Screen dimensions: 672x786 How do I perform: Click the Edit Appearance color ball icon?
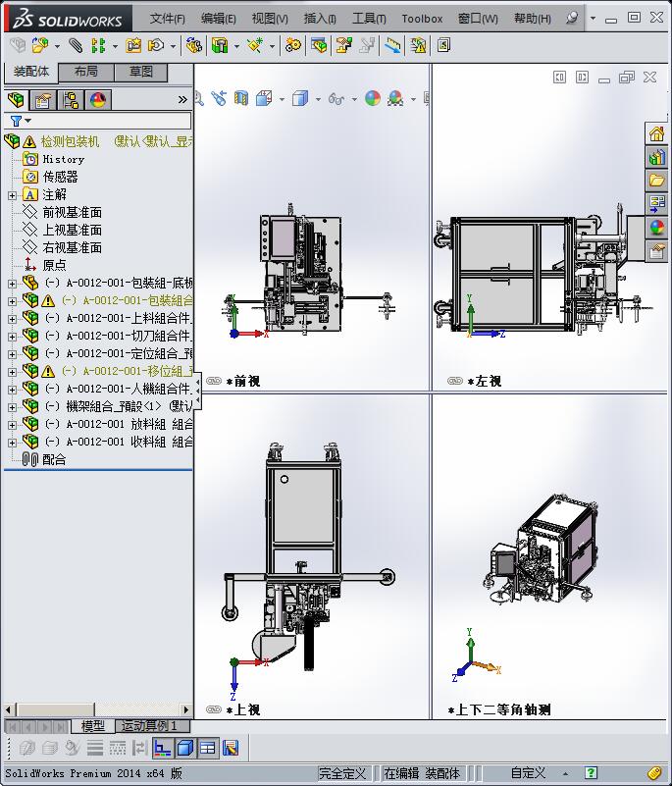tap(373, 98)
